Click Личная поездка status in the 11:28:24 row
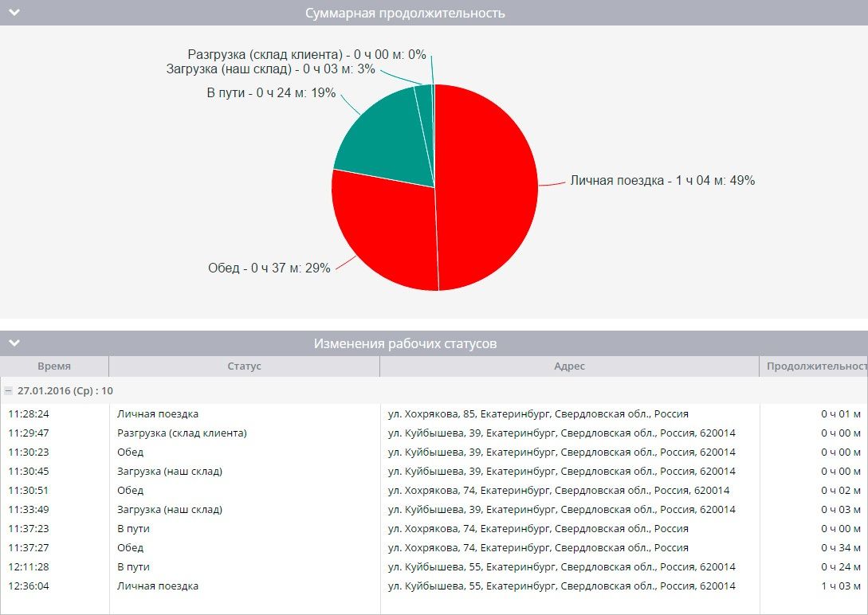 [158, 413]
